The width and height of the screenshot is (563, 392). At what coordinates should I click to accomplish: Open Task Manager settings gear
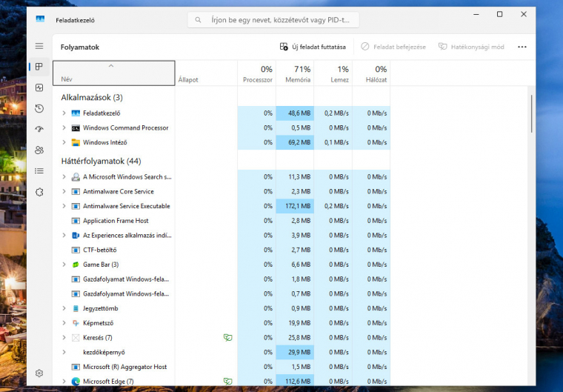(x=39, y=373)
